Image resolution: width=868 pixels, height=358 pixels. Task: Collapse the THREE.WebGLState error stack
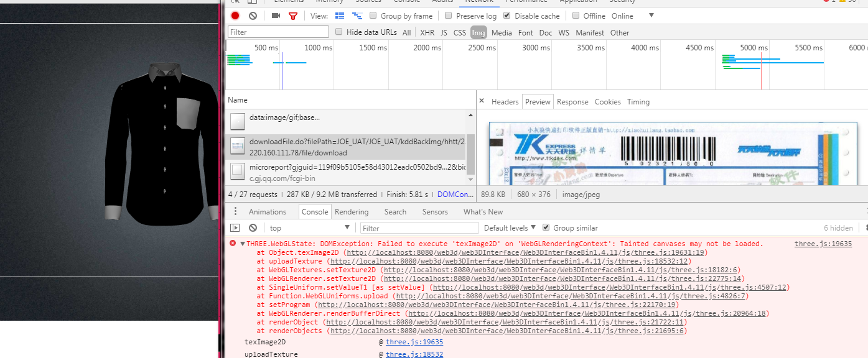[242, 244]
